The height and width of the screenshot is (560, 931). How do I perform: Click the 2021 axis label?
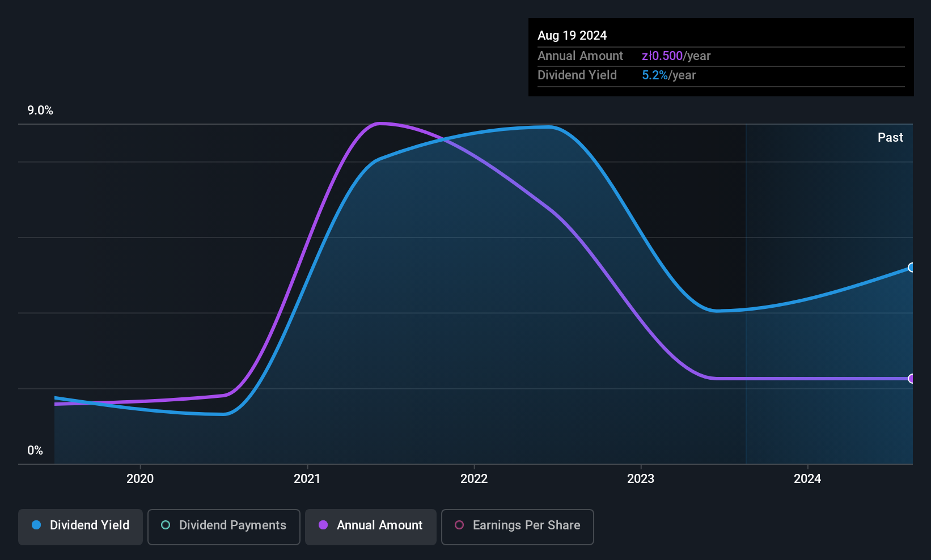click(307, 479)
